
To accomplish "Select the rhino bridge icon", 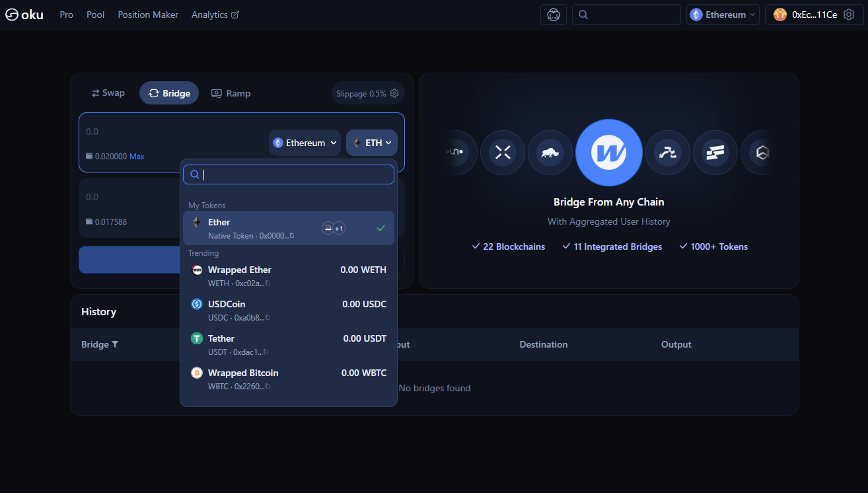I will click(550, 153).
